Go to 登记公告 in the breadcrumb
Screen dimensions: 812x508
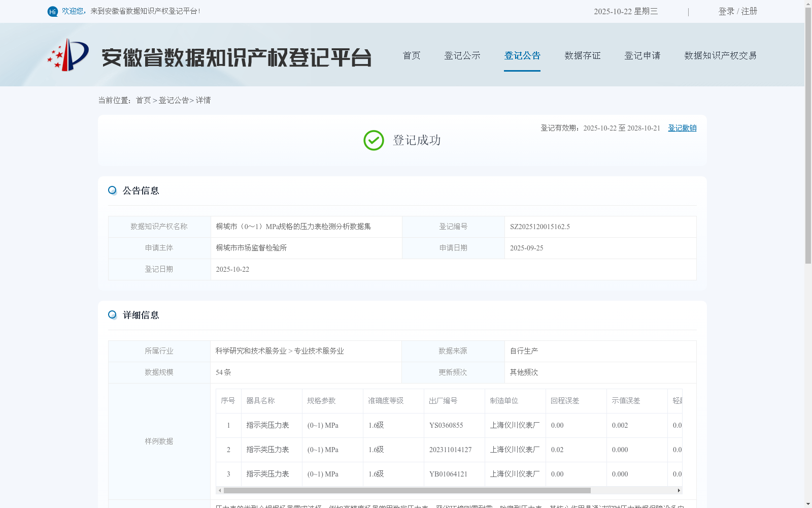[x=174, y=101]
